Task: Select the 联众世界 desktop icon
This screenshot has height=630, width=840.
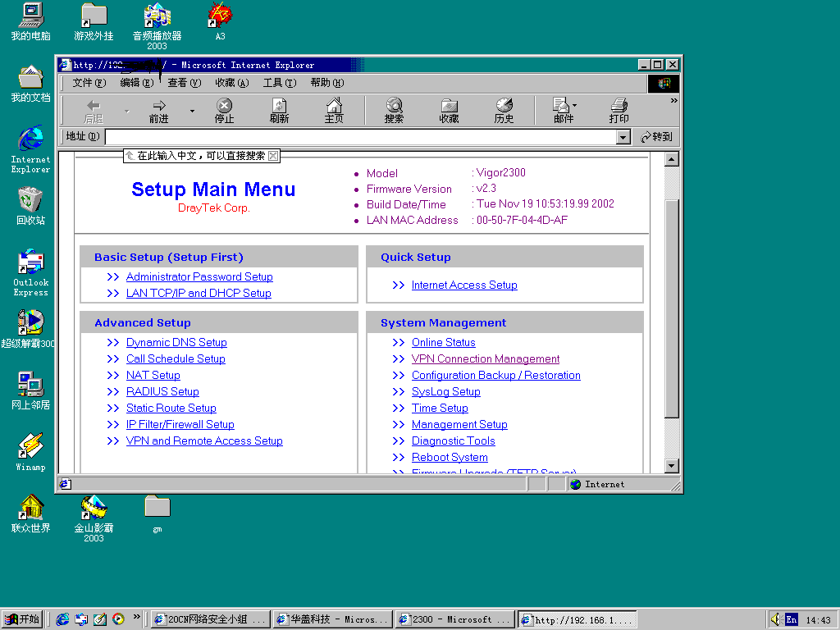Action: [x=30, y=514]
